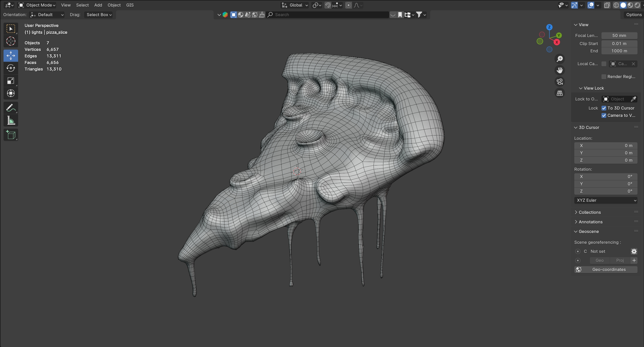The image size is (644, 347).
Task: Enable the Render Region checkbox
Action: tap(604, 77)
